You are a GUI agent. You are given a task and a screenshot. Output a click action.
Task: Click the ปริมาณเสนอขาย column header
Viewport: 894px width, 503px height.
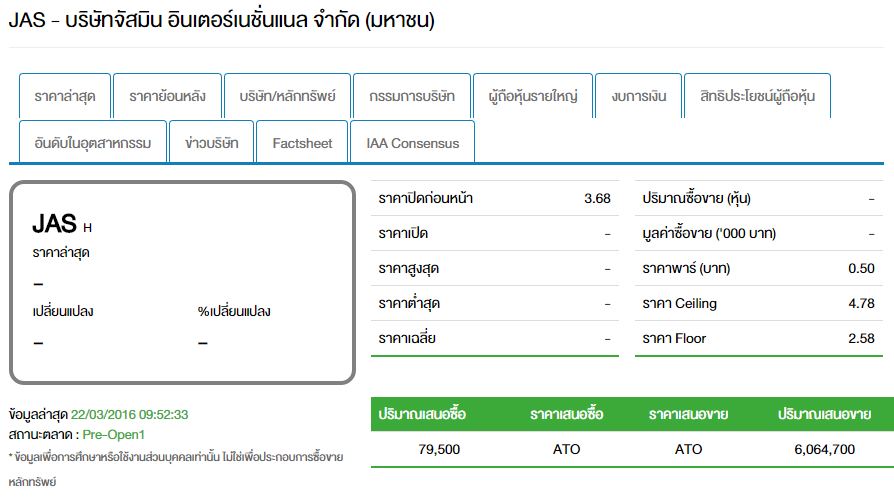(x=824, y=414)
